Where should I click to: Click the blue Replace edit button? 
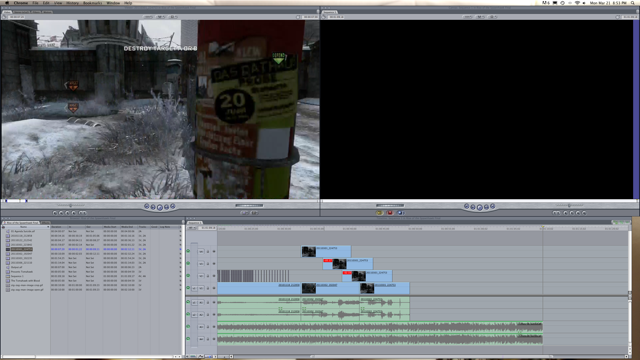(400, 213)
